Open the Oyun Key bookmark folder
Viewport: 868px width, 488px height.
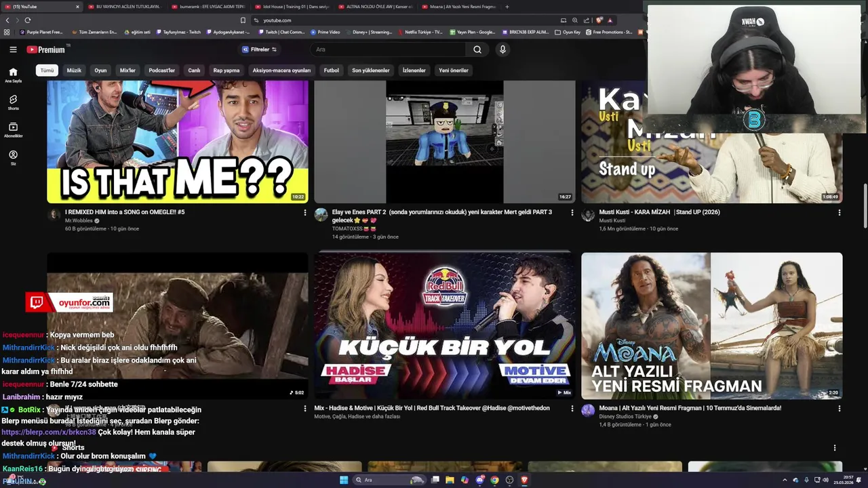(568, 32)
